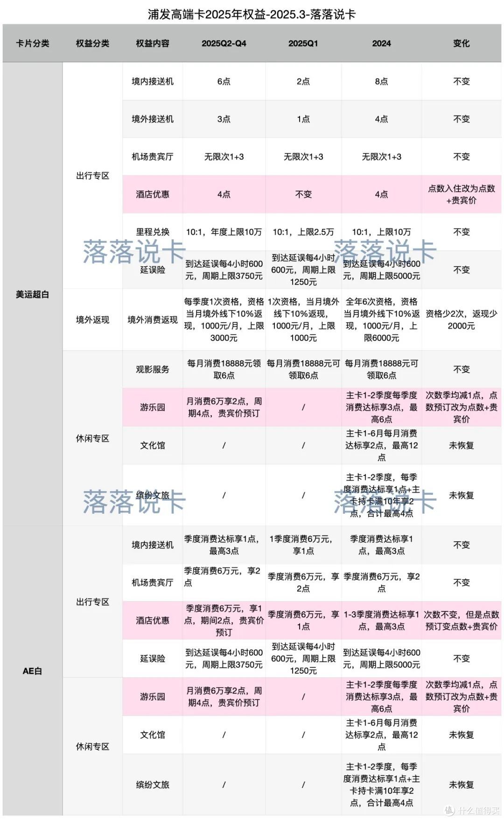The image size is (504, 821).
Task: Select the 卡片分类 column header
Action: click(x=32, y=43)
